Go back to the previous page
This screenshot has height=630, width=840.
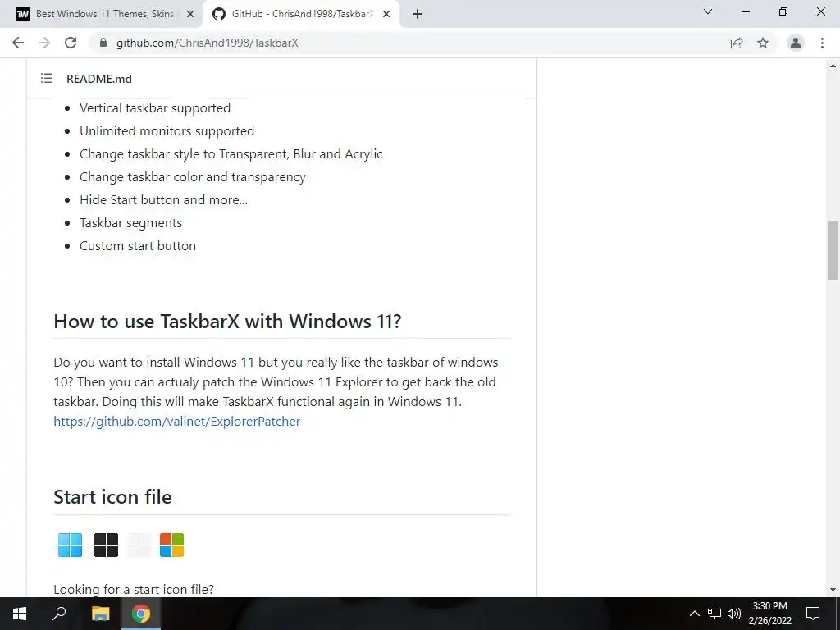tap(18, 43)
